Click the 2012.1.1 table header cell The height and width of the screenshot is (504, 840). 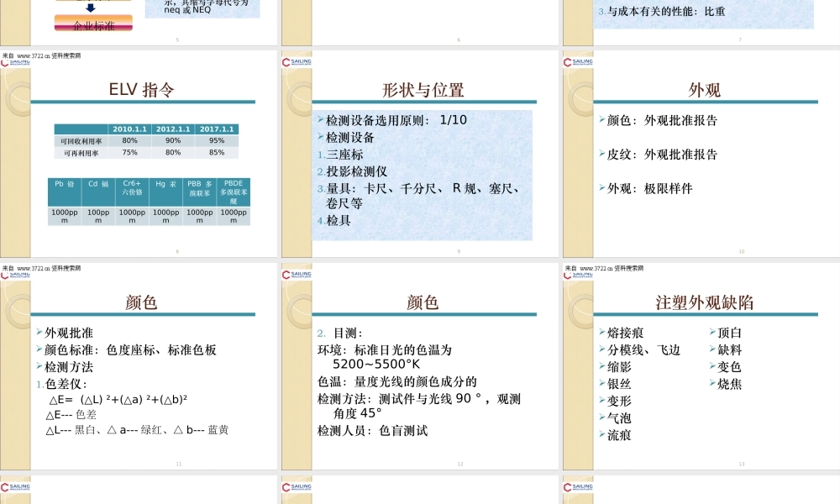coord(173,129)
